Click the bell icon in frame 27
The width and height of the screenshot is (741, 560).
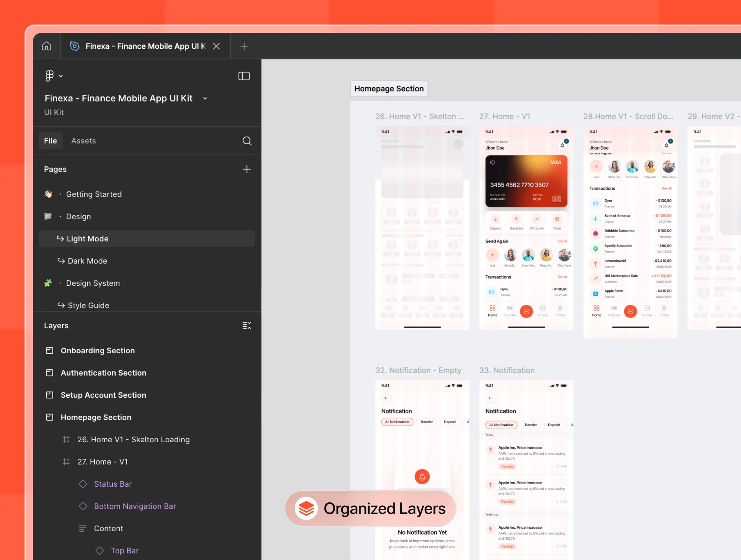tap(562, 145)
